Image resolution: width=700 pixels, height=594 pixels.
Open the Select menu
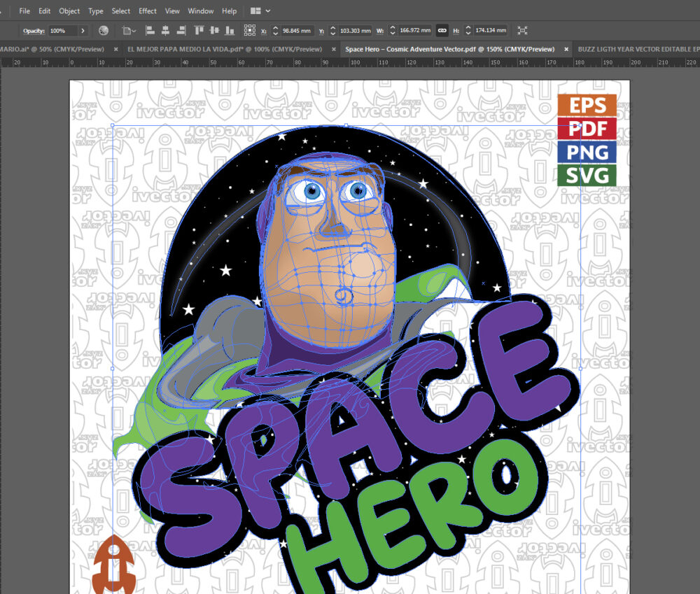coord(120,10)
